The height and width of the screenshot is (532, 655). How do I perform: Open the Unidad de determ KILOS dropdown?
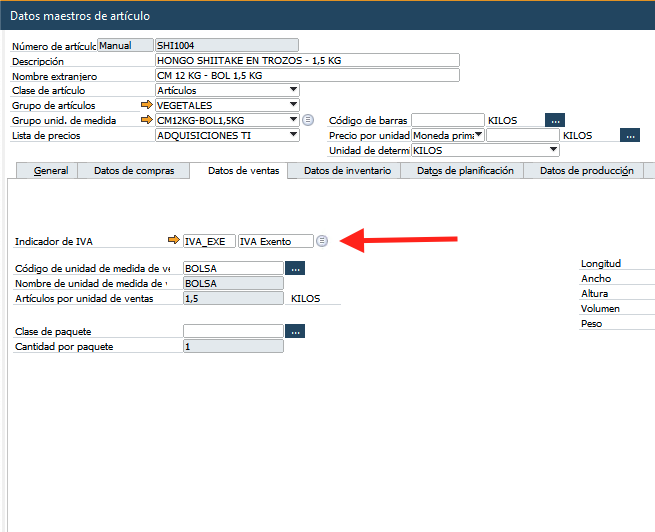click(x=553, y=150)
